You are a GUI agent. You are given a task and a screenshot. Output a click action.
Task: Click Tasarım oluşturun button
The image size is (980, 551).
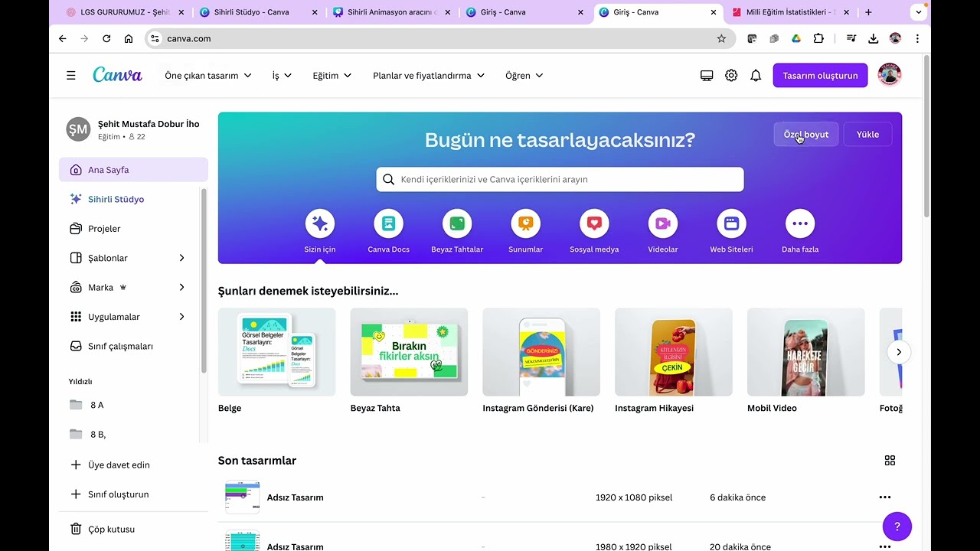tap(820, 76)
